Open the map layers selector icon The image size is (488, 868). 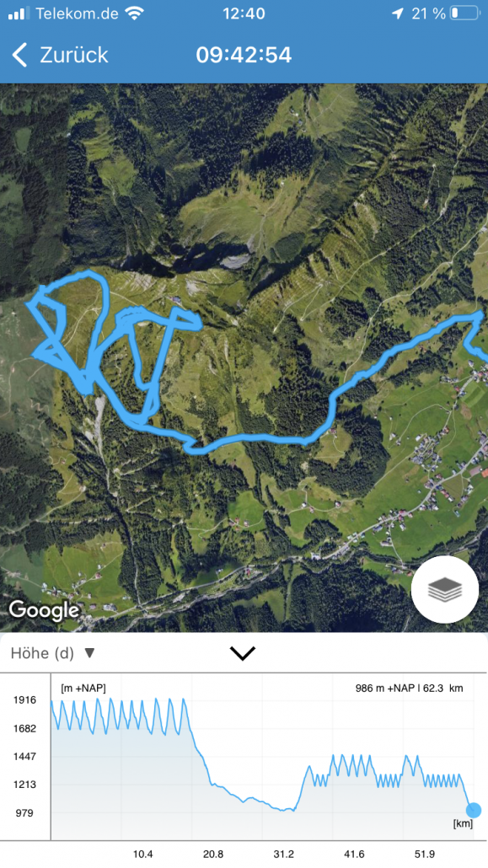[x=445, y=590]
